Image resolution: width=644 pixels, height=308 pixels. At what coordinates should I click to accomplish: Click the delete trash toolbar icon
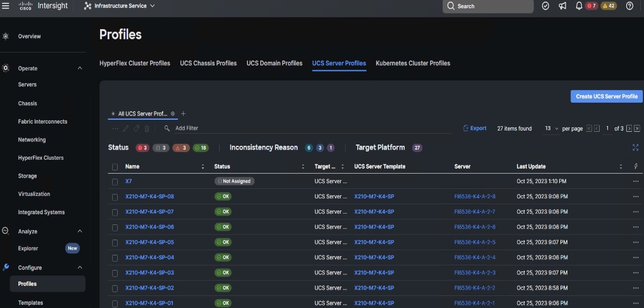tap(147, 128)
